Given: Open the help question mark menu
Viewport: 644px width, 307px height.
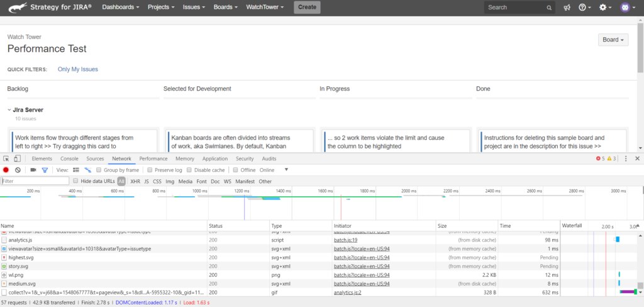Looking at the screenshot, I should 584,8.
